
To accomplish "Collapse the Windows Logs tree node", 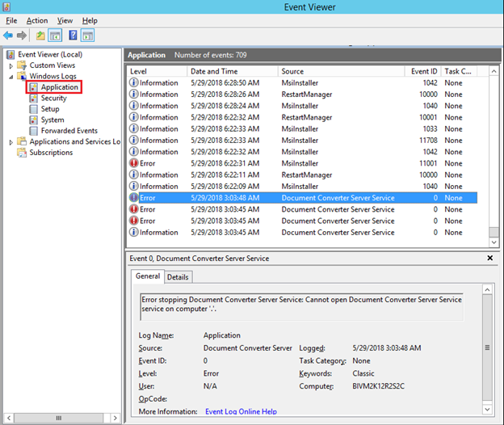I will coord(11,77).
